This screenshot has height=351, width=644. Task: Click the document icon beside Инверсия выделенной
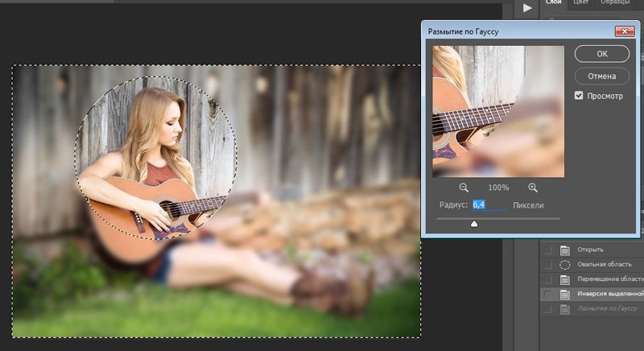[565, 295]
